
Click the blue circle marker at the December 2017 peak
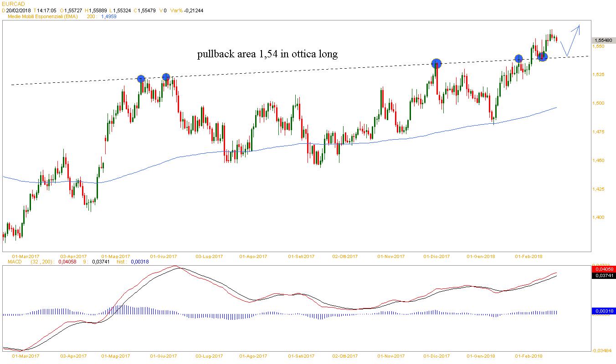pyautogui.click(x=436, y=63)
